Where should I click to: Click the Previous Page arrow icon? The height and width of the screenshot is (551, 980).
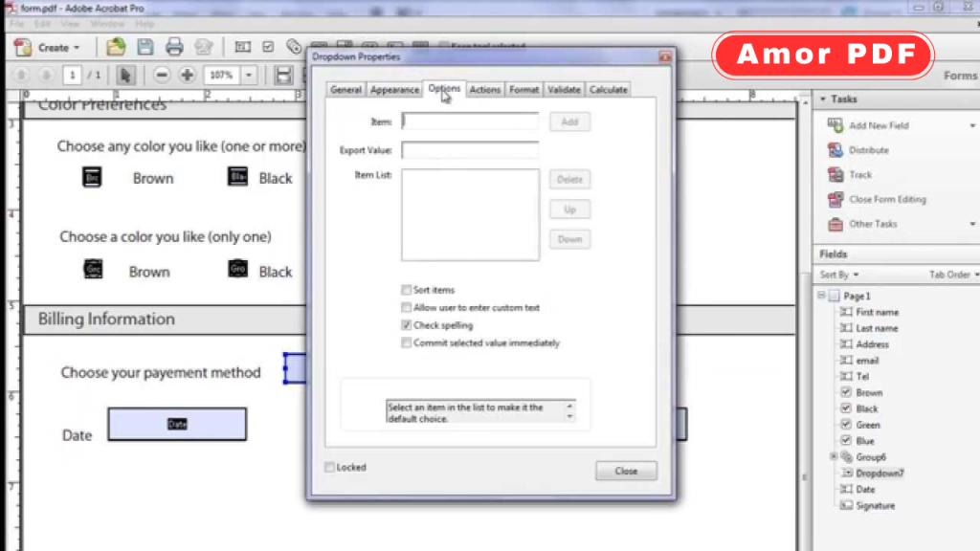(x=21, y=75)
